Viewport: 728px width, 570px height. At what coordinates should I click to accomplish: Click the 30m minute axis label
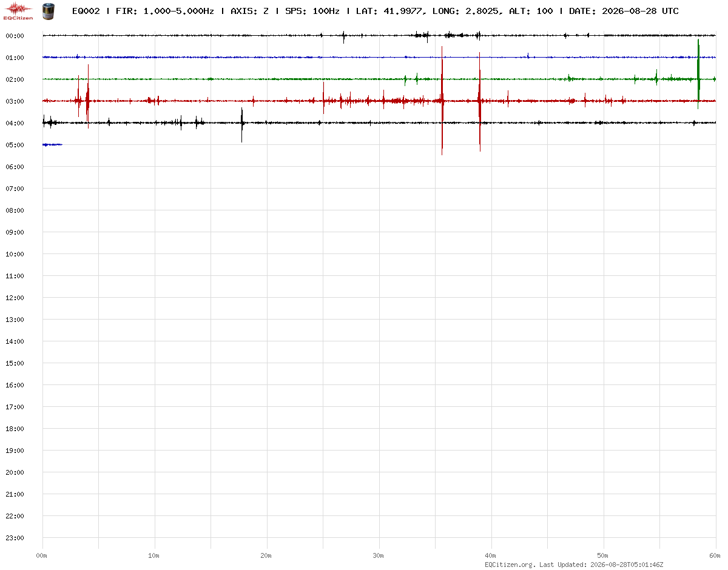(379, 555)
